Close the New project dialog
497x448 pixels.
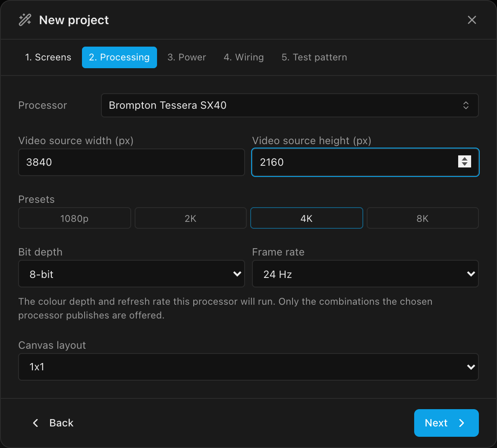[x=472, y=20]
